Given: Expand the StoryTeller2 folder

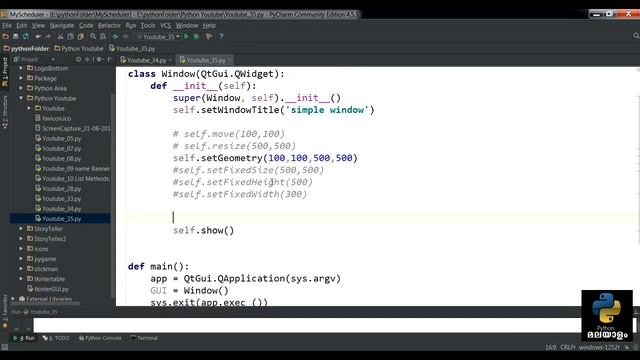Looking at the screenshot, I should point(21,238).
